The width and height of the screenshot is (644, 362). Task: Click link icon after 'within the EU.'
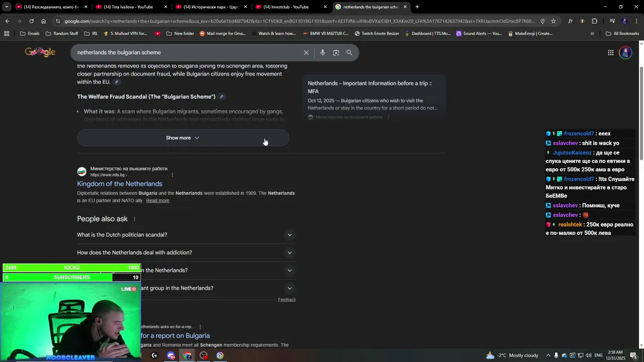[x=117, y=82]
